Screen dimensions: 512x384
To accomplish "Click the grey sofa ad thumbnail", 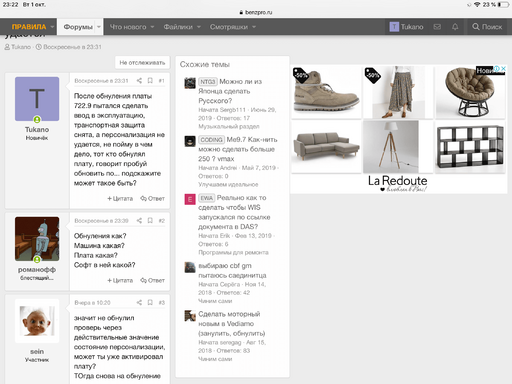I will [x=326, y=147].
